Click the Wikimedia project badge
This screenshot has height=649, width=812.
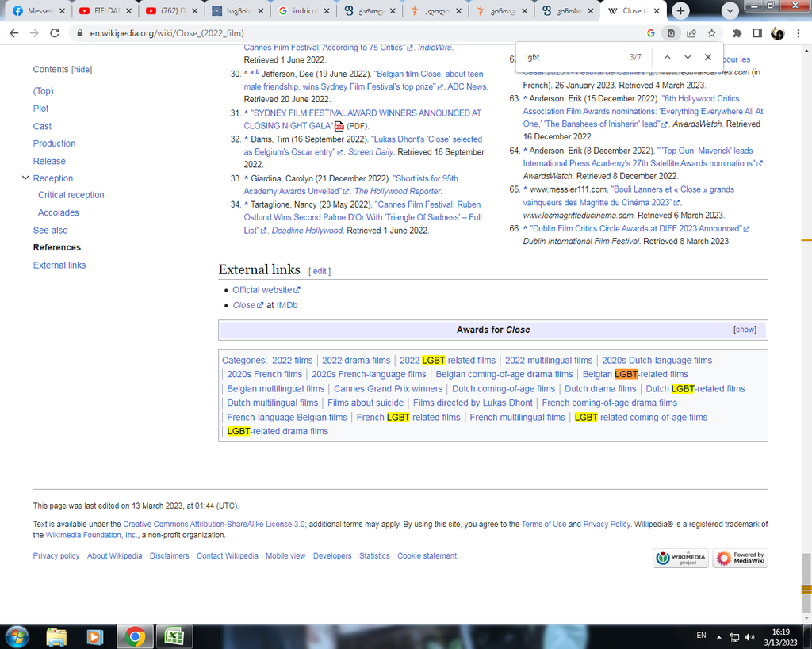coord(680,558)
